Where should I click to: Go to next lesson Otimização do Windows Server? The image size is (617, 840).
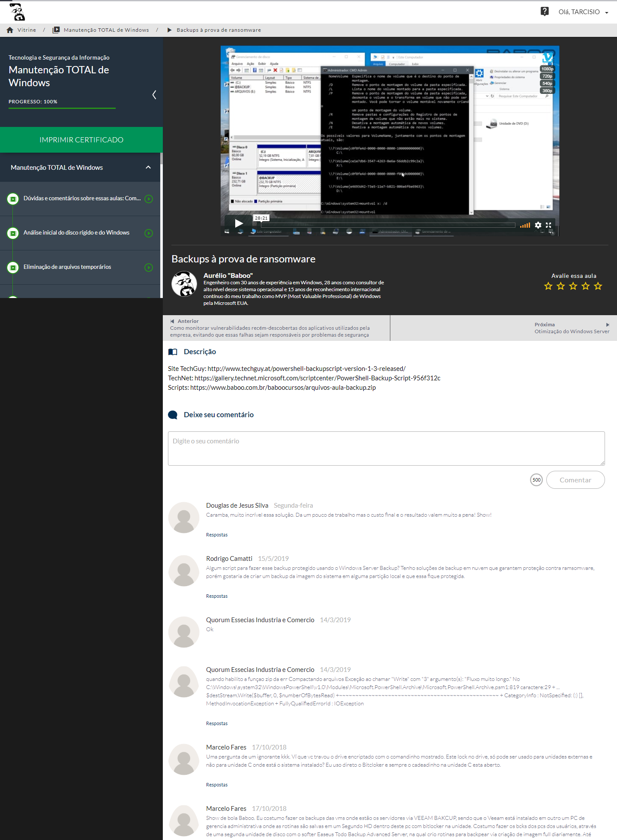tap(571, 328)
